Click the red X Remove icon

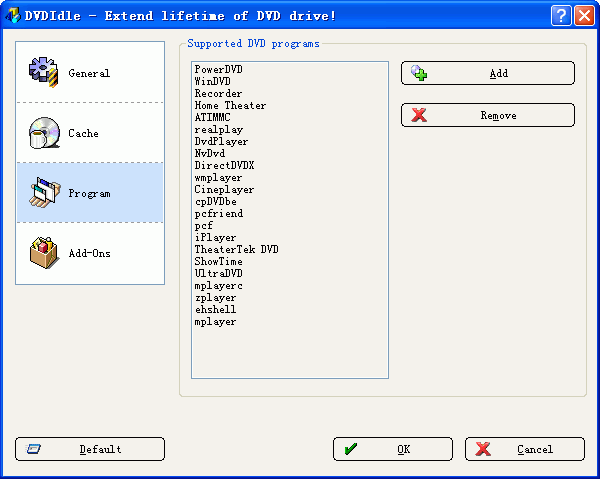click(419, 115)
